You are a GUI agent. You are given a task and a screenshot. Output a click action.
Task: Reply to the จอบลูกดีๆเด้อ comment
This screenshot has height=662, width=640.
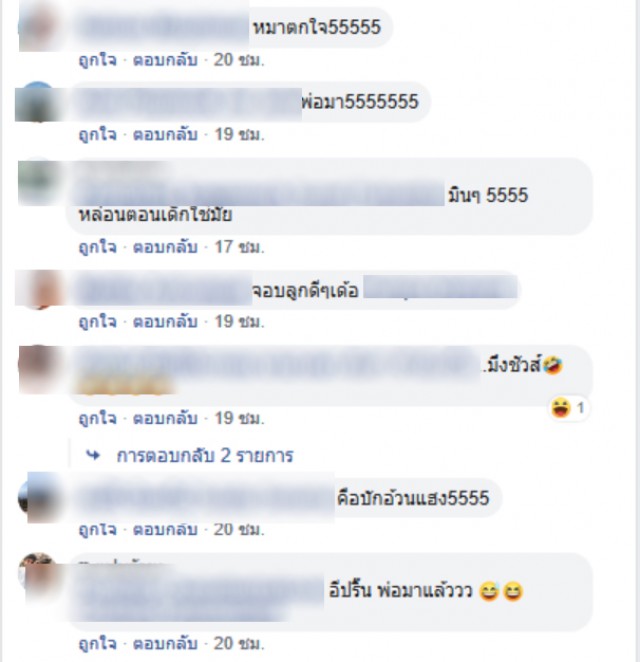165,322
